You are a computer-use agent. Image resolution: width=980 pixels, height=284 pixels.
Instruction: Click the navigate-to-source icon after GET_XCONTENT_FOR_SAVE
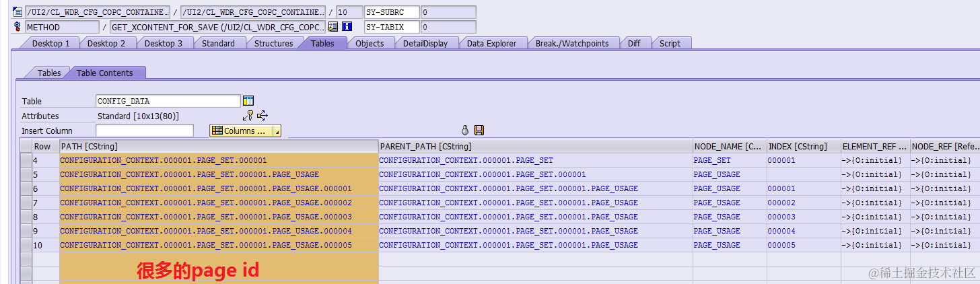[332, 27]
